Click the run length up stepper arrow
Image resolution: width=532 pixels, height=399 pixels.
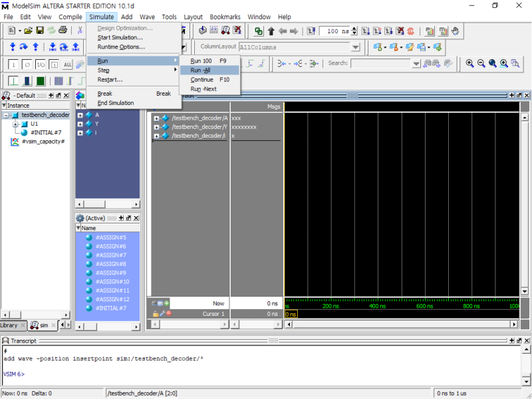pos(354,27)
